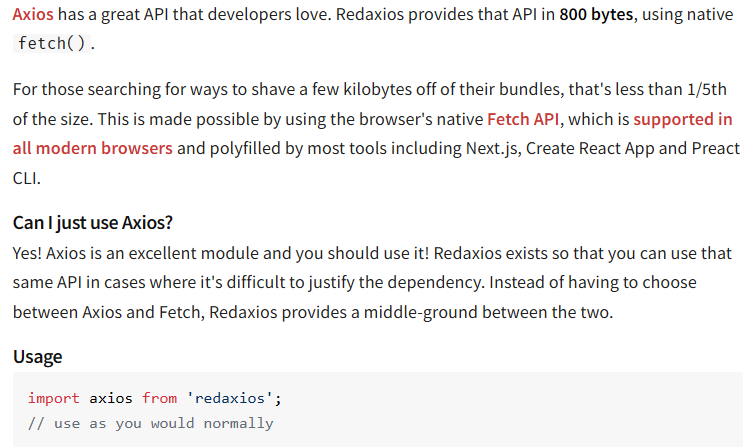Click the from keyword in the code sample
The width and height of the screenshot is (755, 447).
pyautogui.click(x=159, y=398)
